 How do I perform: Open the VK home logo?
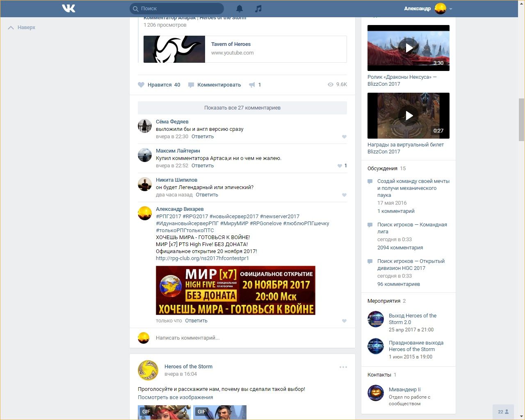(x=68, y=8)
